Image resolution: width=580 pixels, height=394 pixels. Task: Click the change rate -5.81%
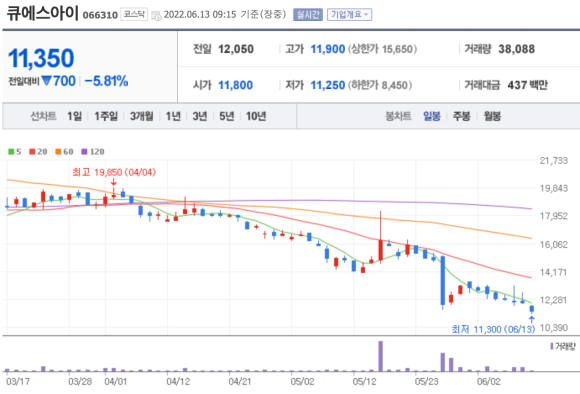tap(107, 81)
